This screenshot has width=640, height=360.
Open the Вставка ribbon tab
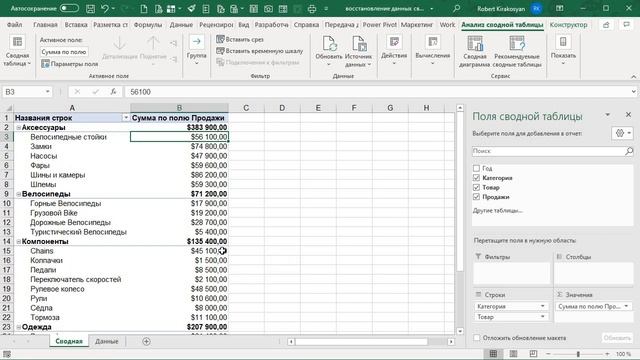click(x=76, y=25)
